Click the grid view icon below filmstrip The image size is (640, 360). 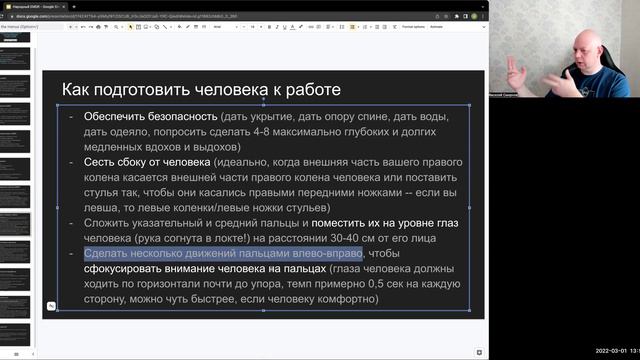(16, 354)
